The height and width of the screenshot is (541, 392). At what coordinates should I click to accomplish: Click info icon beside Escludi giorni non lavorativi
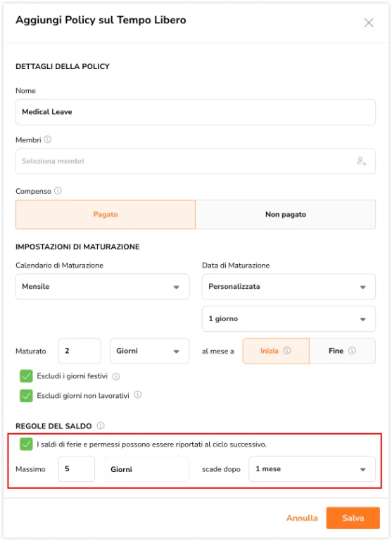point(137,394)
